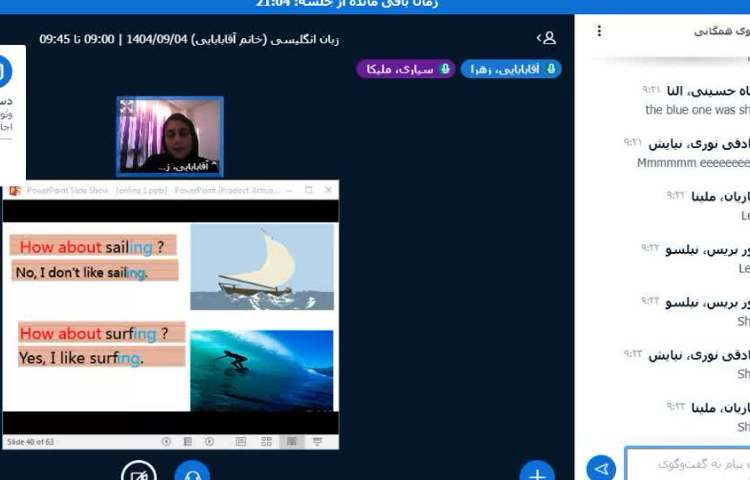Go to next slide in PowerPoint status bar

click(x=210, y=442)
